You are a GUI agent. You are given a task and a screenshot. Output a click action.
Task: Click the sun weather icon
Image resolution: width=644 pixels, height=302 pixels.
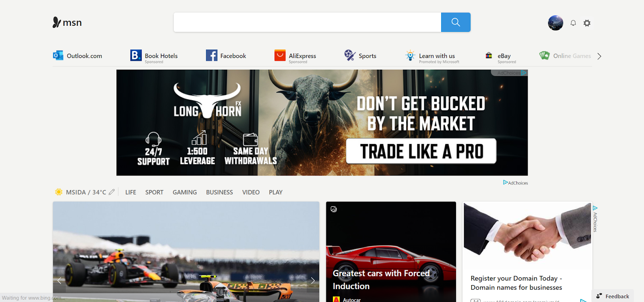coord(59,192)
